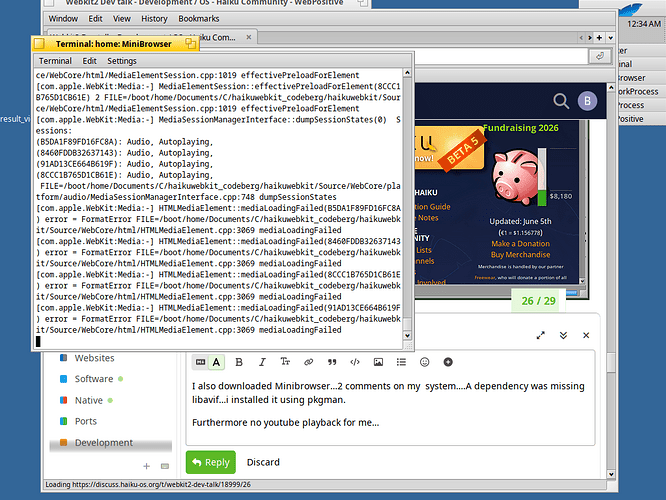The height and width of the screenshot is (500, 666).
Task: Click the Terminal scroll up arrow
Action: (x=407, y=73)
